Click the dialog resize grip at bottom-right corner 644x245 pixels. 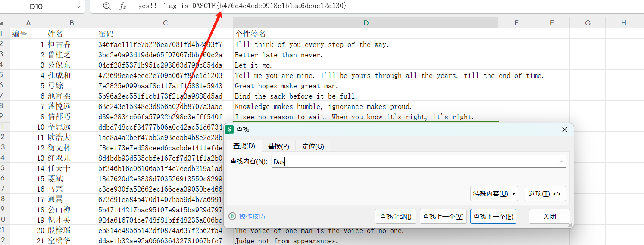tap(571, 225)
